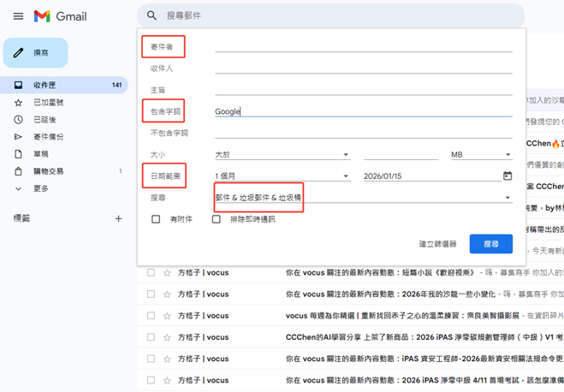The width and height of the screenshot is (564, 392).
Task: Star the vocus 每週為你精選 email
Action: point(167,316)
